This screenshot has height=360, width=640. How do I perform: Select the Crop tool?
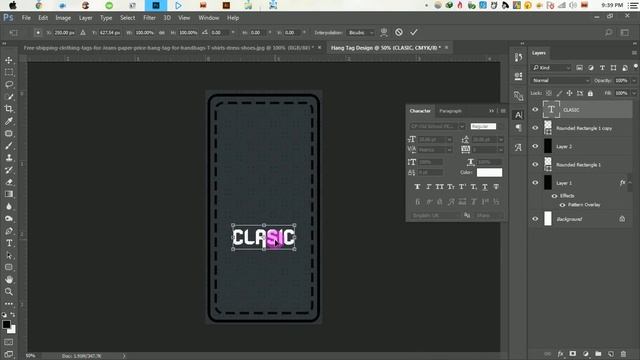pos(9,109)
